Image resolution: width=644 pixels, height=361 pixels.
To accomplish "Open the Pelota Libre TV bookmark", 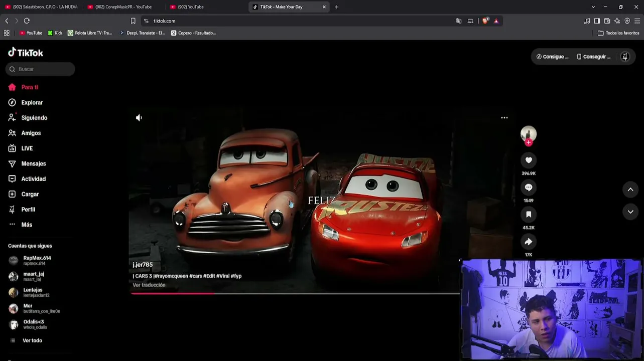I will [90, 33].
